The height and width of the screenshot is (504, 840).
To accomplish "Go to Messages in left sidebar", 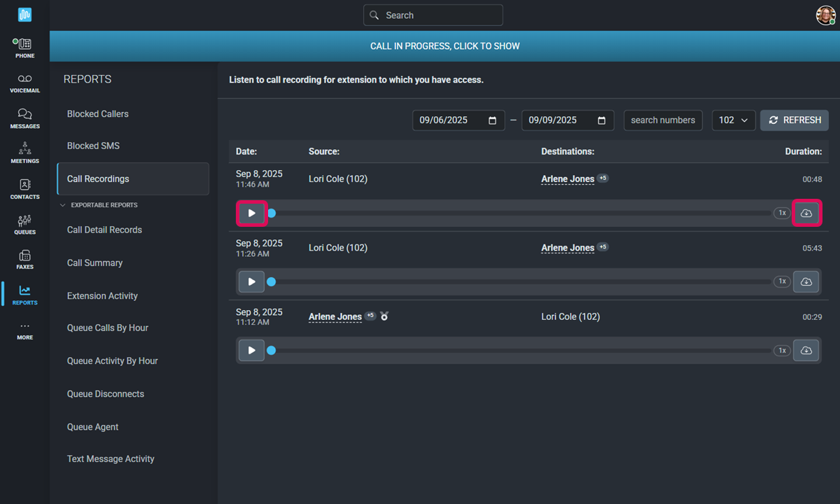I will [x=24, y=118].
